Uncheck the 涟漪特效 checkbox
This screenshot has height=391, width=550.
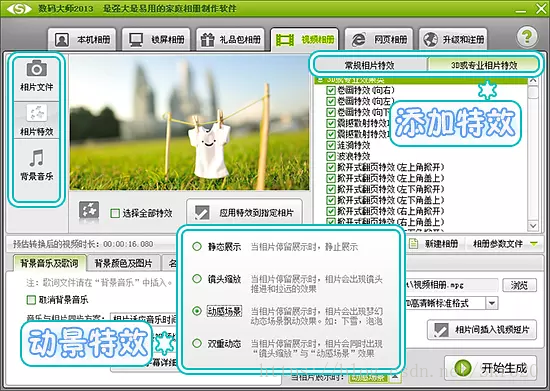tap(331, 145)
